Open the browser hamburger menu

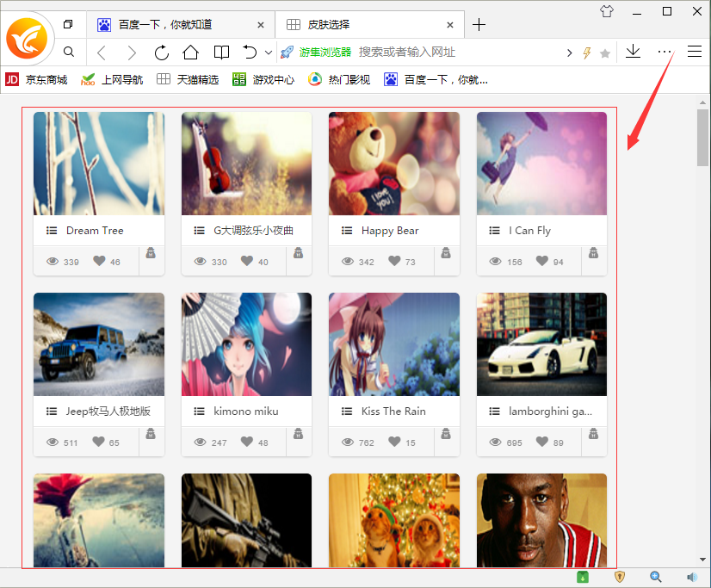click(x=695, y=53)
